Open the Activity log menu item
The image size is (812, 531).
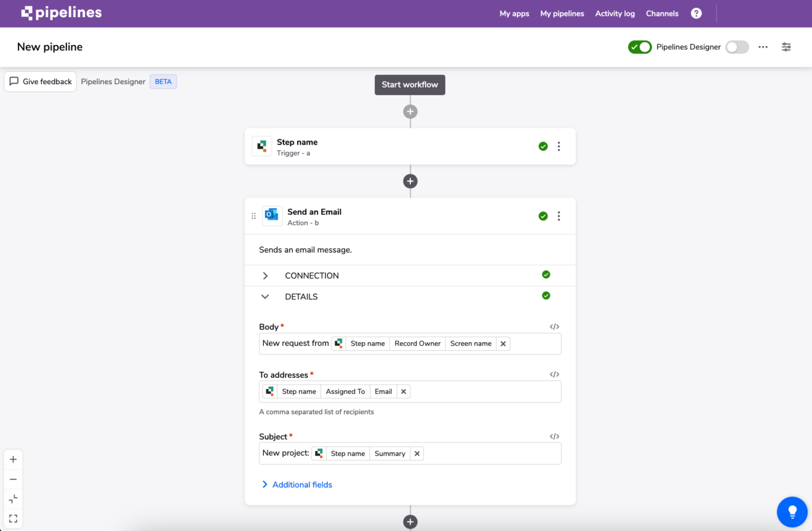(x=615, y=13)
